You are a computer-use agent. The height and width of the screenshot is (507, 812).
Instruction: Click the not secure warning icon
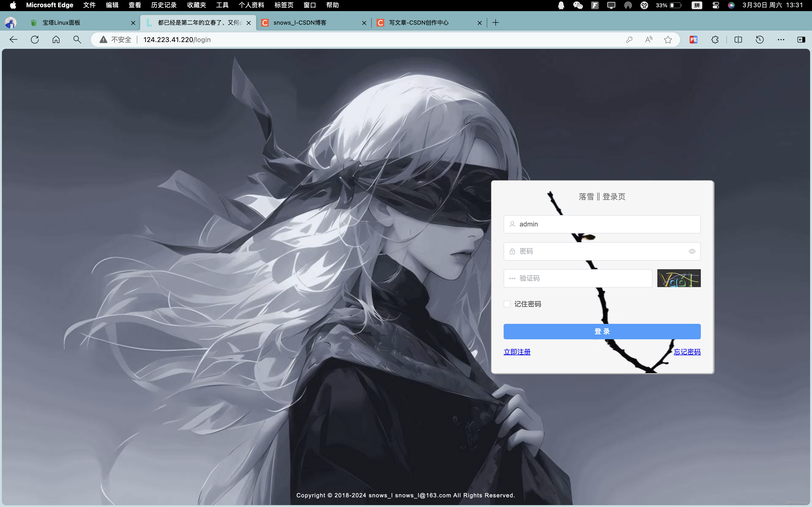(103, 40)
